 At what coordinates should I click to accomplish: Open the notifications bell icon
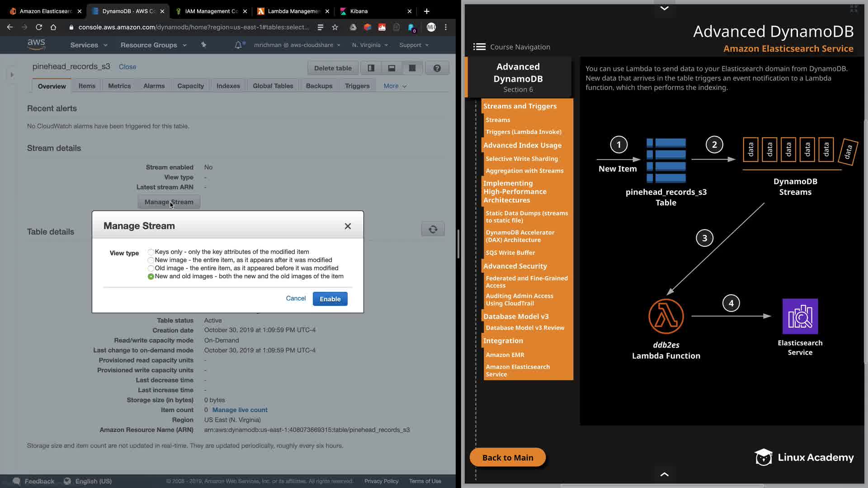point(238,45)
